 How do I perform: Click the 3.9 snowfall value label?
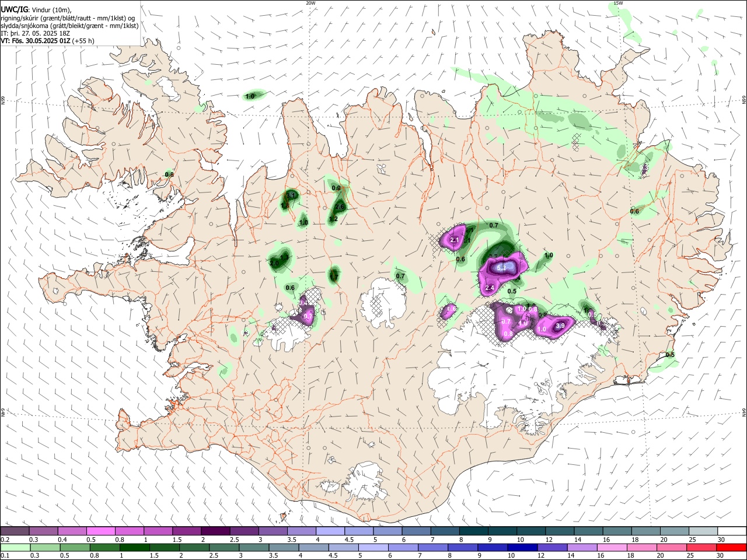[560, 325]
